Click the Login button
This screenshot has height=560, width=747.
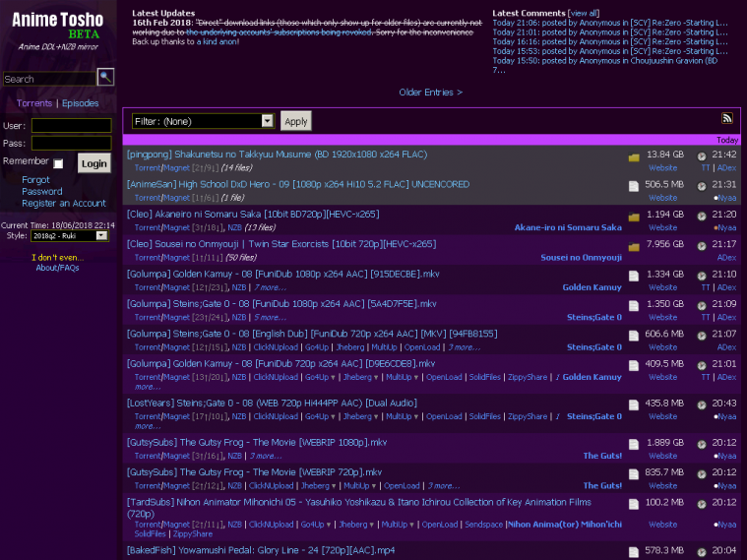[x=93, y=163]
